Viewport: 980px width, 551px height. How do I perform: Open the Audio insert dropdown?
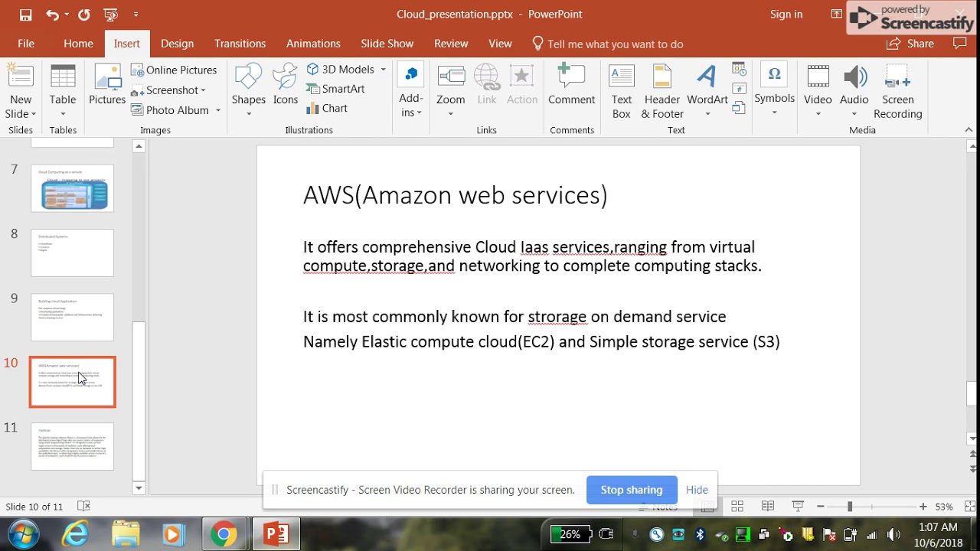tap(854, 92)
